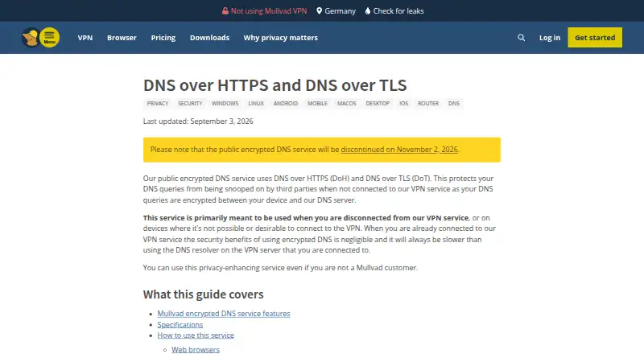Viewport: 644px width, 354px height.
Task: Go to the Pricing page
Action: (x=163, y=37)
